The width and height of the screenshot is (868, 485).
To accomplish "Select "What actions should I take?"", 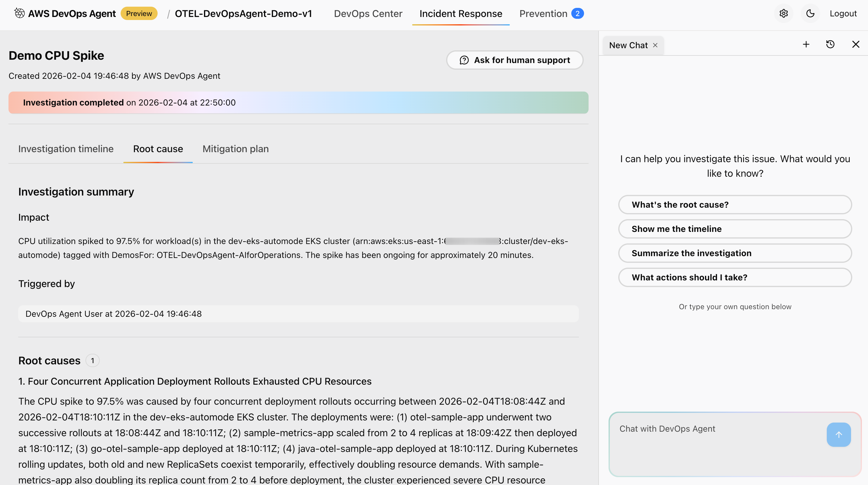I will [735, 277].
